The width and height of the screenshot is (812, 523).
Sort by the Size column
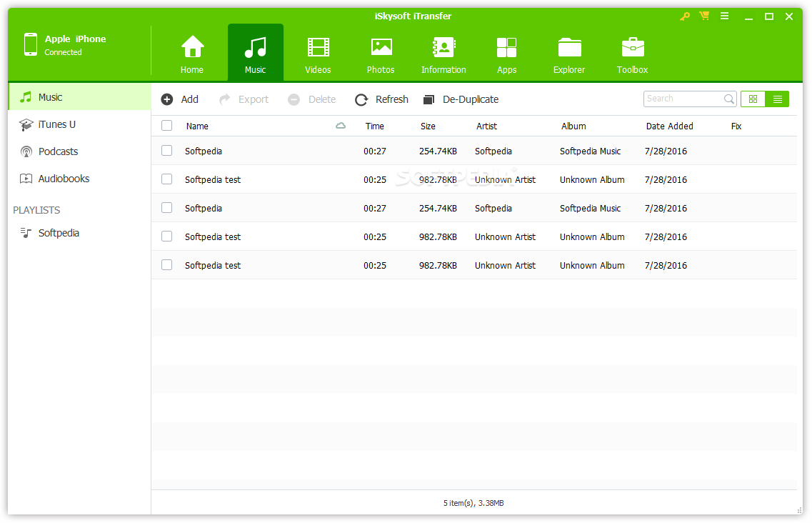pos(428,126)
